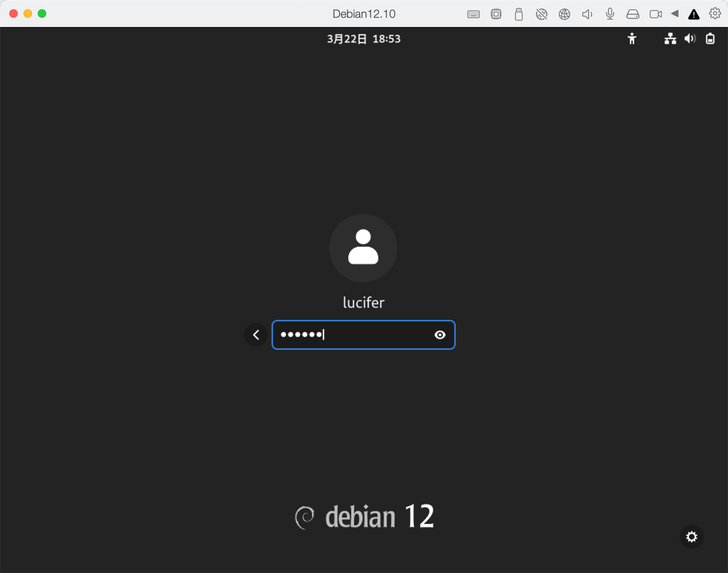Go back with the left chevron button
728x573 pixels.
coord(256,335)
